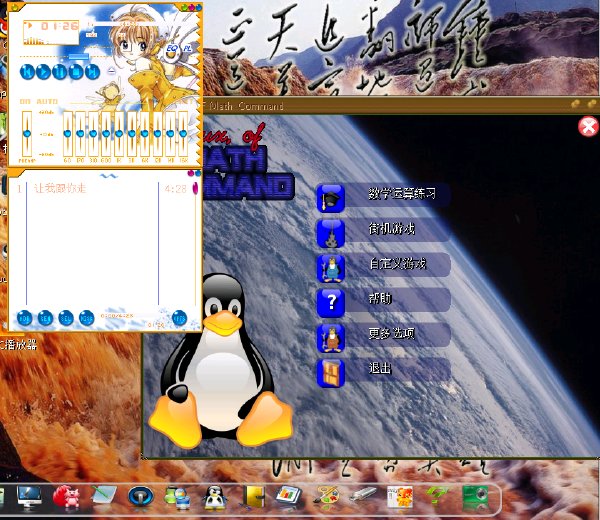Open the green question mark dock icon
This screenshot has width=600, height=520.
point(437,497)
